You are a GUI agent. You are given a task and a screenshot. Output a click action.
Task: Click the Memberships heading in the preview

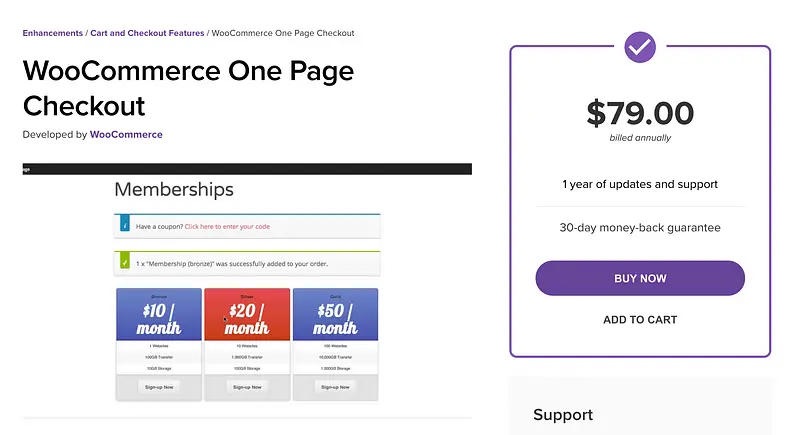(174, 189)
